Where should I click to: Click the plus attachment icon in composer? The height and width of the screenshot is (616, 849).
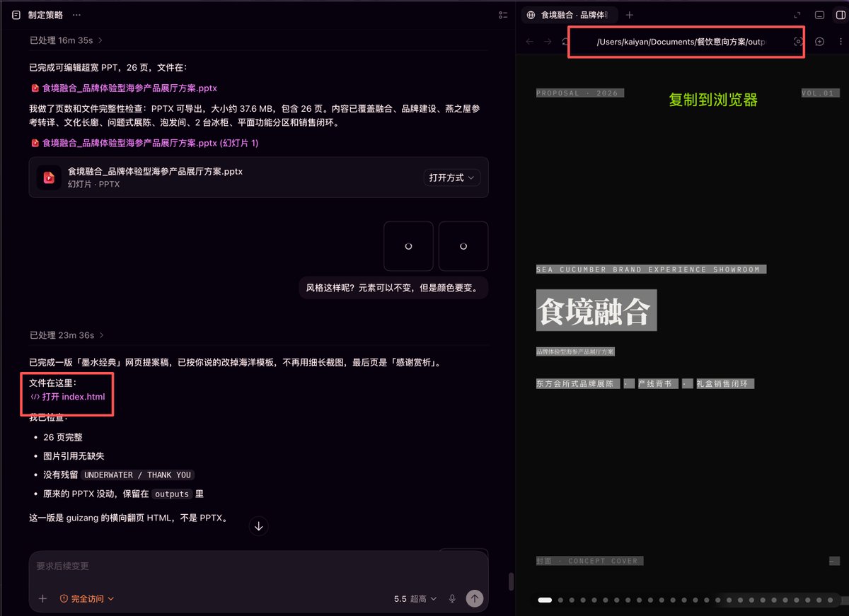coord(42,598)
